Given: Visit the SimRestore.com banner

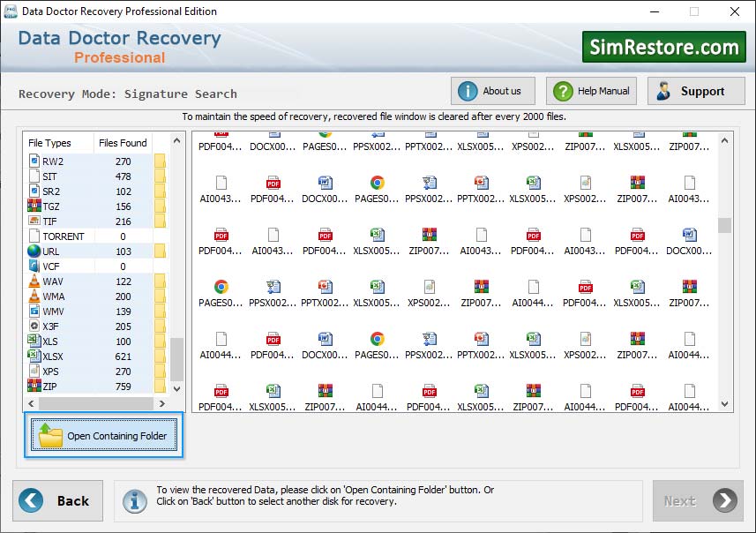Looking at the screenshot, I should tap(664, 47).
